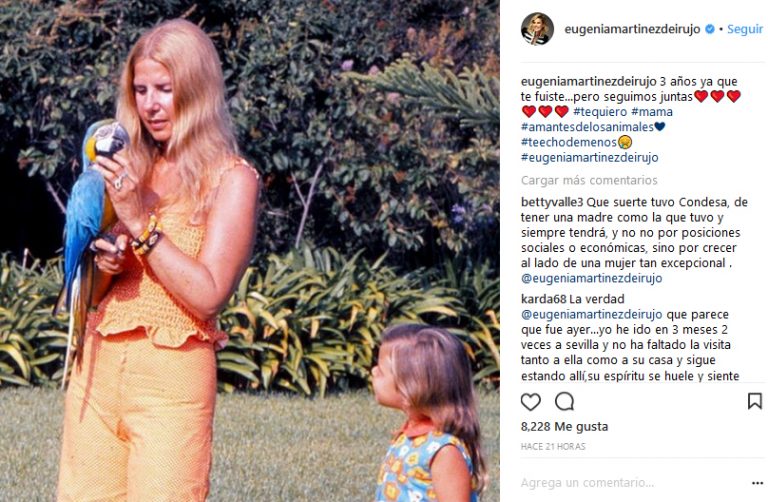Follow the account via Seguir
This screenshot has width=768, height=502.
click(x=744, y=29)
